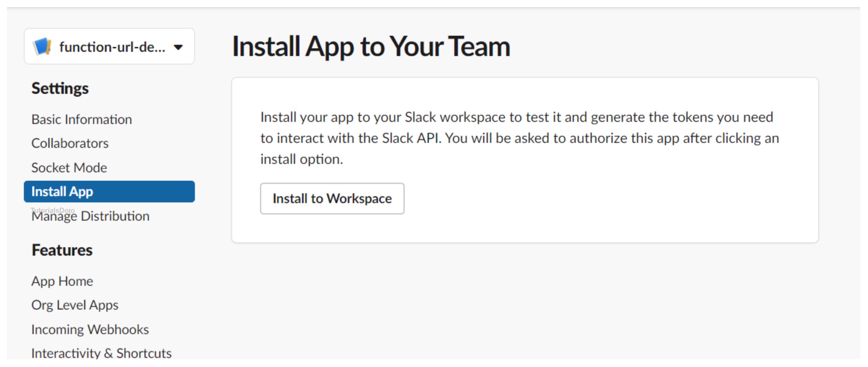The height and width of the screenshot is (367, 868).
Task: Click the words install option in description
Action: tap(301, 159)
